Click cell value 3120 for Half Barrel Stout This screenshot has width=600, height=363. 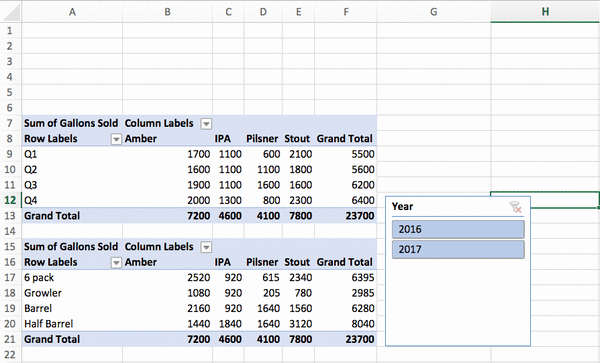pyautogui.click(x=300, y=324)
